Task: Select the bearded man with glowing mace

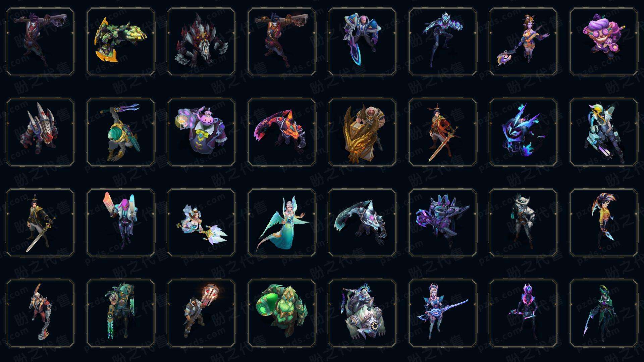Action: pyautogui.click(x=201, y=313)
